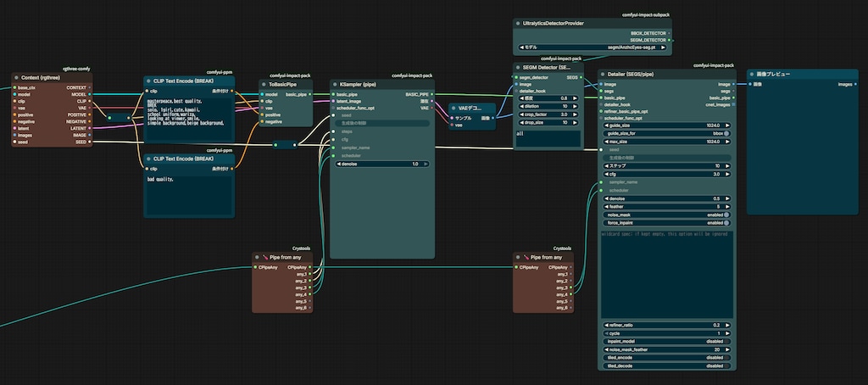This screenshot has height=385, width=868.
Task: Collapse the 画像プレビュー node dot
Action: pos(752,75)
